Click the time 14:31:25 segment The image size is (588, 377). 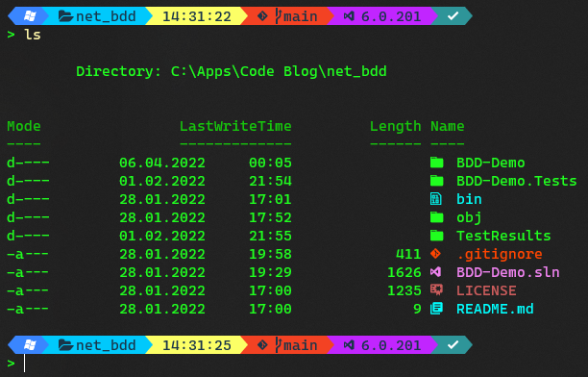point(197,344)
